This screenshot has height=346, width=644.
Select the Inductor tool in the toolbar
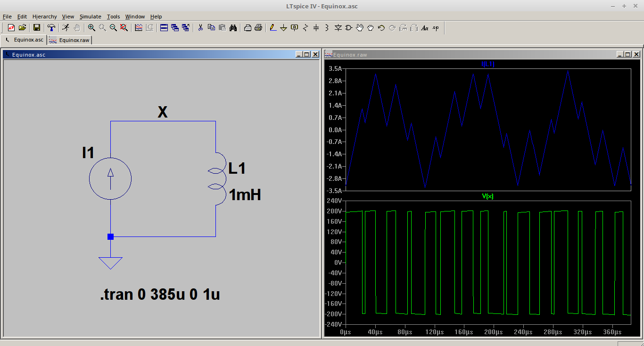pos(327,28)
